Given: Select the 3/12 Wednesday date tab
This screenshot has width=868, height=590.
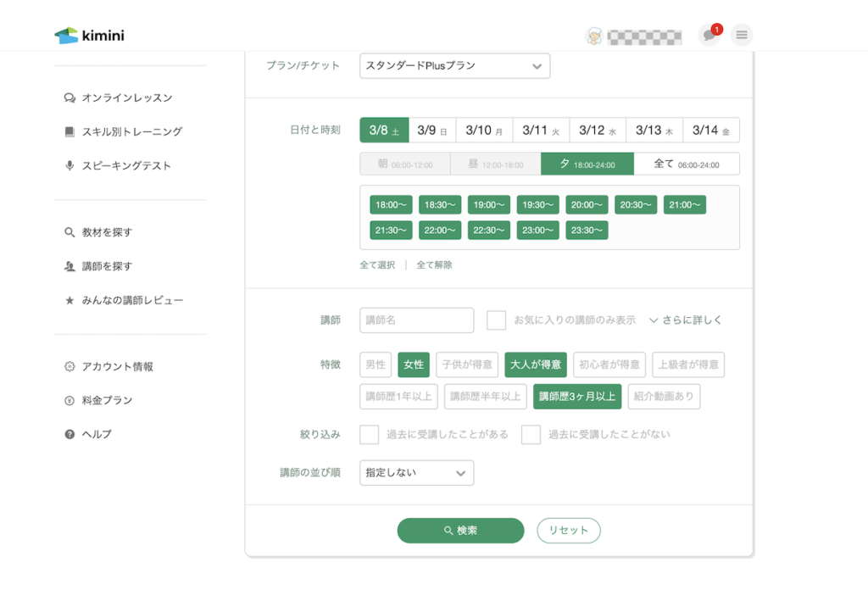Looking at the screenshot, I should pyautogui.click(x=598, y=130).
